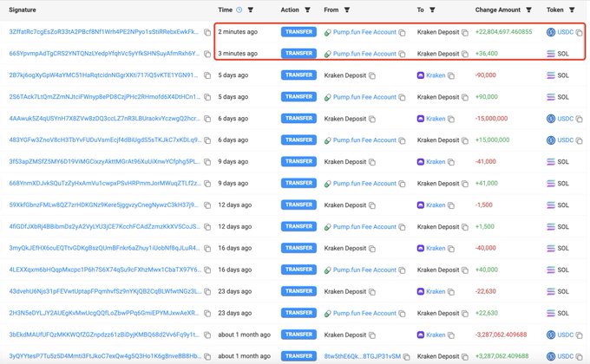Click TRANSFER badge in -3,287,062.409688 row
The width and height of the screenshot is (590, 364).
298,335
